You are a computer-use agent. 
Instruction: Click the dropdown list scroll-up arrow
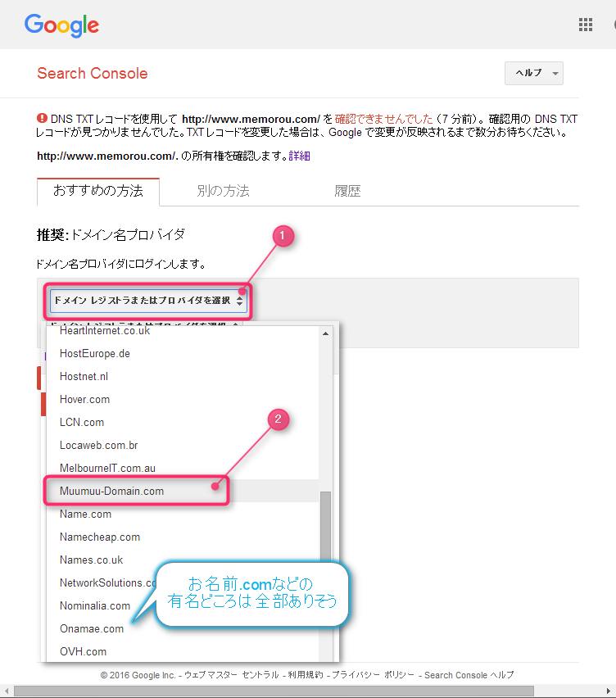[x=325, y=333]
